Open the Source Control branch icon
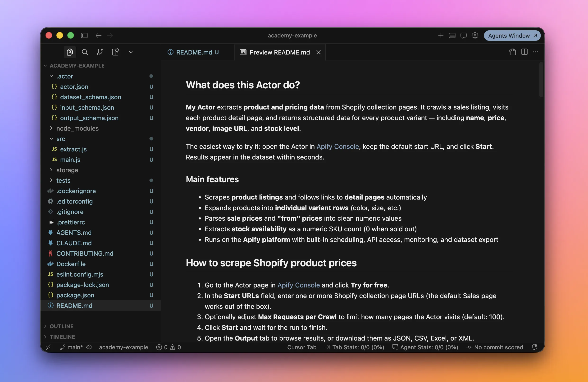 point(100,52)
